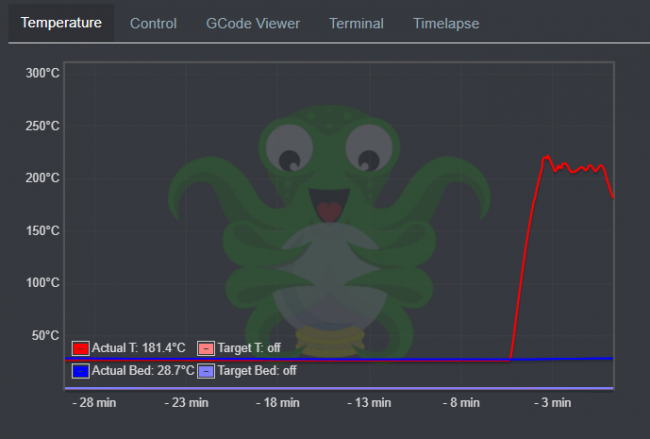The width and height of the screenshot is (650, 439).
Task: Click the red temperature curve peak
Action: (x=547, y=157)
